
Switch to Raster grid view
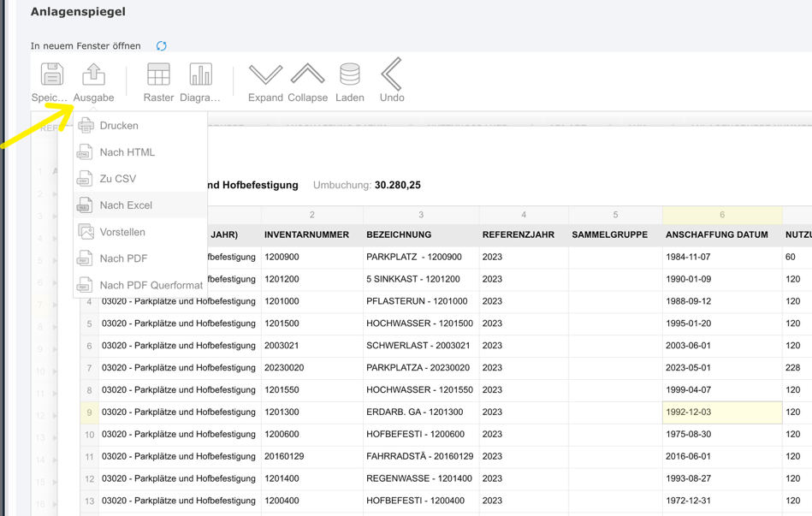(158, 75)
